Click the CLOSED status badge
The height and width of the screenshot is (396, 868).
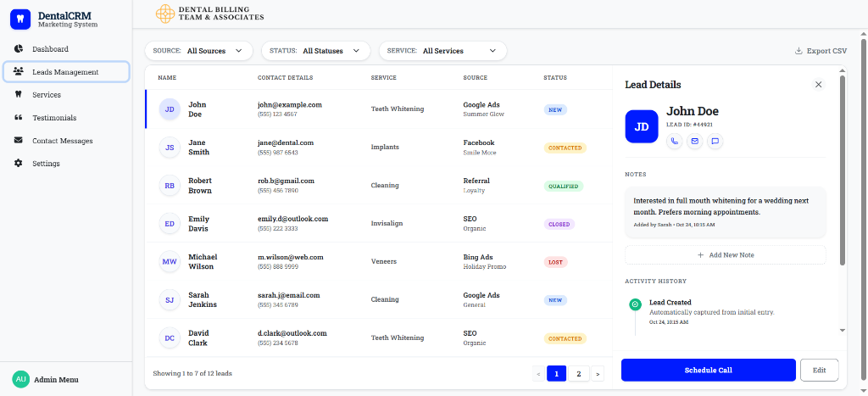[x=559, y=225]
